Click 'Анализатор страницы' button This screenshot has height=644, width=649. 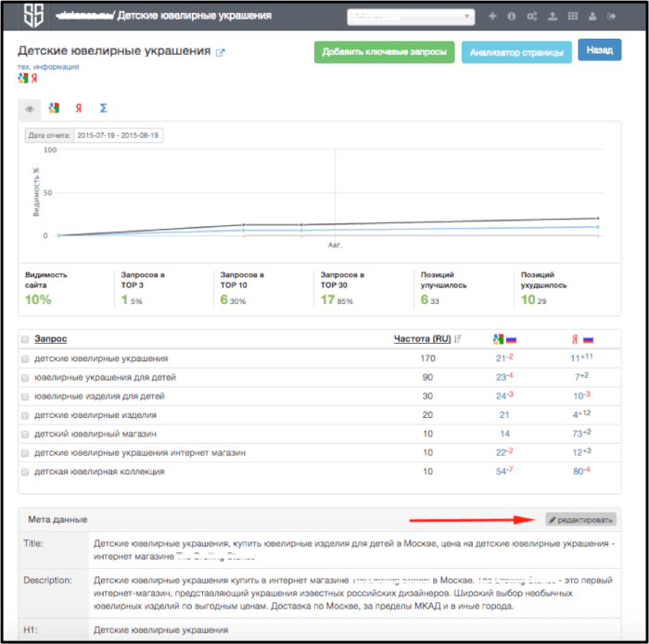point(516,52)
